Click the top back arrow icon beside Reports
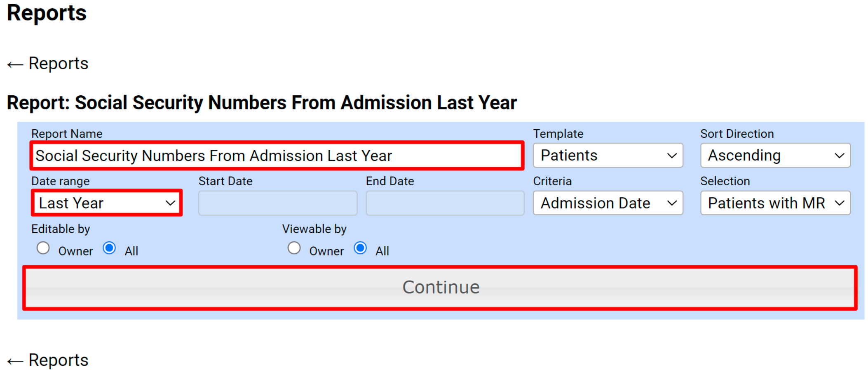The image size is (868, 373). (15, 64)
